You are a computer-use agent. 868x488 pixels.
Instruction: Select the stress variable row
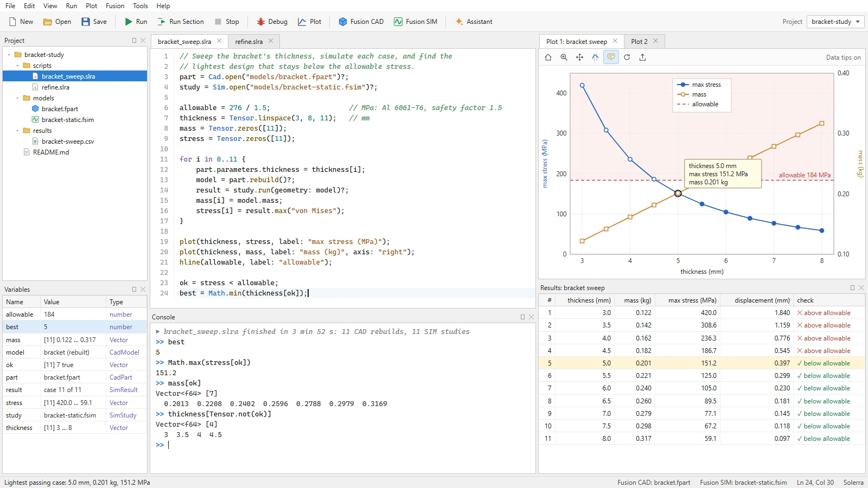click(x=75, y=403)
